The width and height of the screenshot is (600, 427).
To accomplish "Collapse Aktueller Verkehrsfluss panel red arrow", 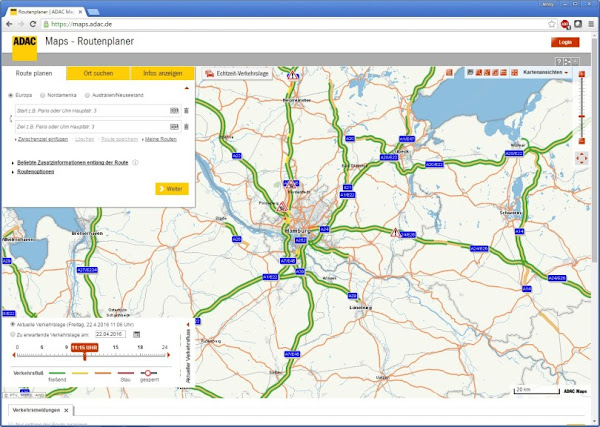I will [188, 324].
